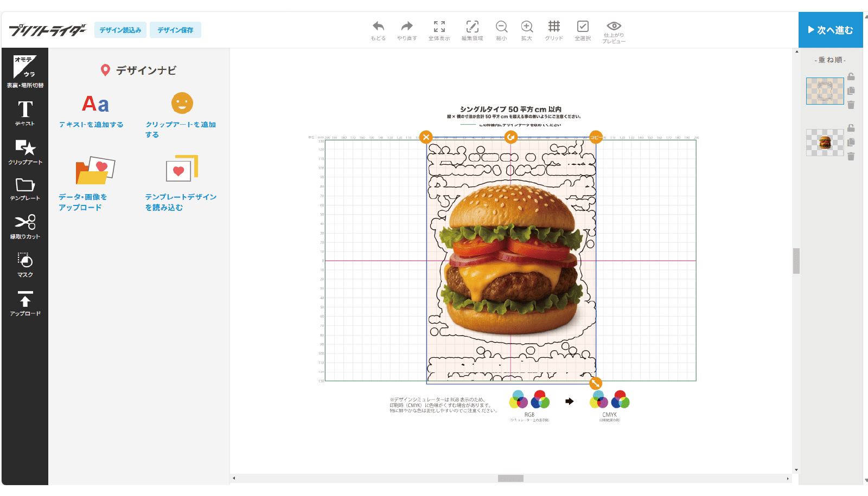Screen dimensions: 868x496
Task: Switch オモテ/ウラ side with 表裏・場所切替
Action: 25,72
